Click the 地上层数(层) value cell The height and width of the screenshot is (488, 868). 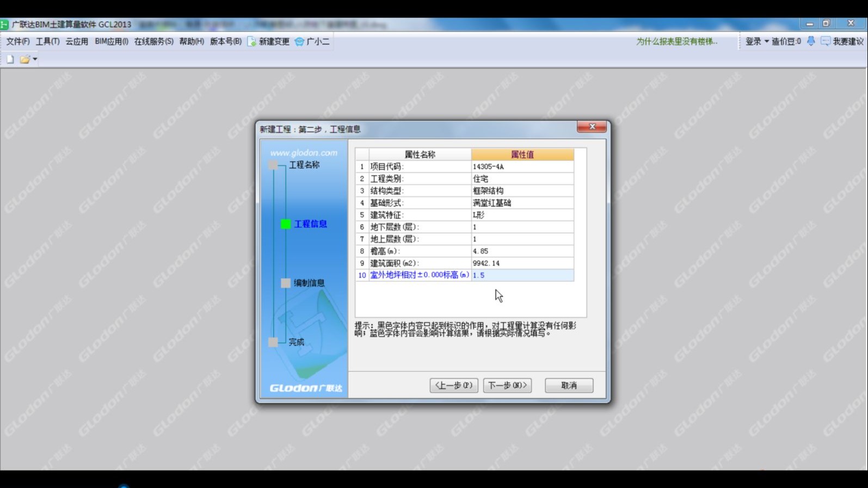click(522, 239)
